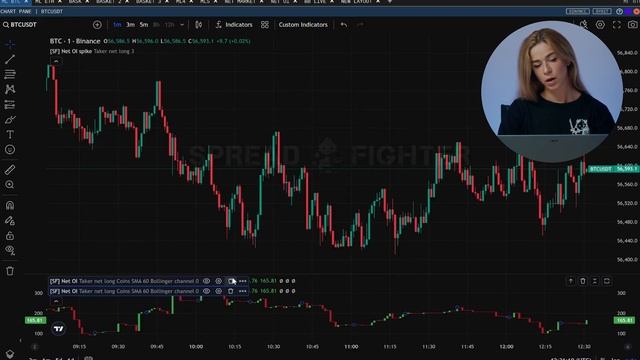Image resolution: width=640 pixels, height=360 pixels.
Task: Toggle stay in drawing mode
Action: [x=10, y=221]
